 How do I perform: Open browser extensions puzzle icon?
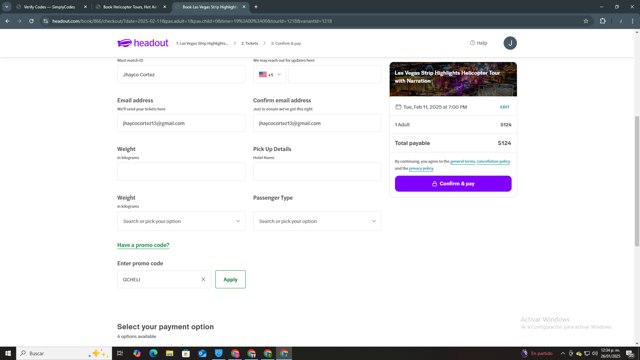tap(603, 21)
